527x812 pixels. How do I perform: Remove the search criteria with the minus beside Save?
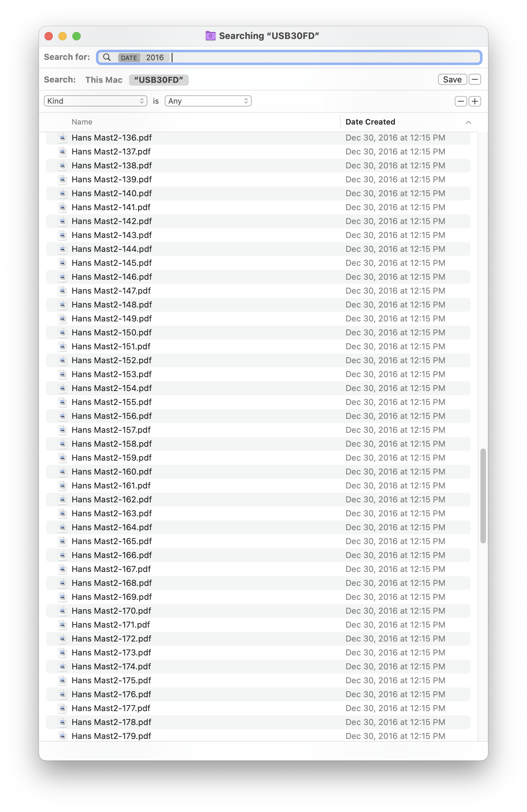point(475,79)
